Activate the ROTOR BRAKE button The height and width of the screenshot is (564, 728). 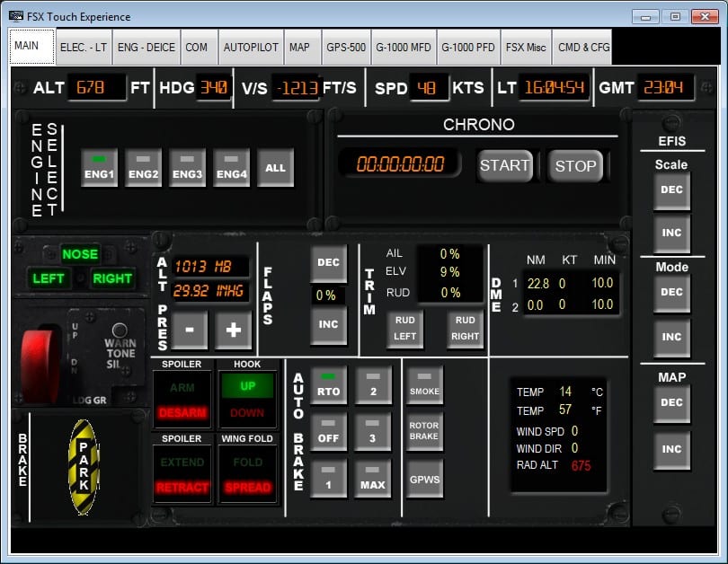(423, 431)
